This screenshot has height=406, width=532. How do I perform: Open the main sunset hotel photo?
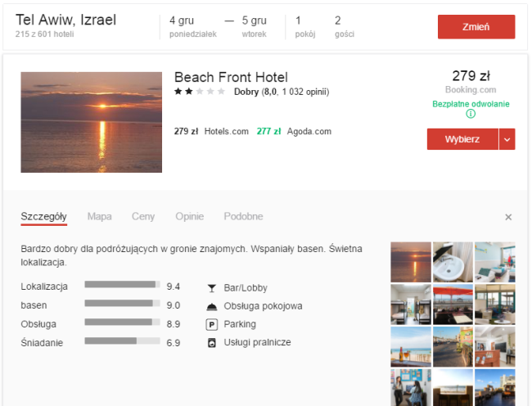[91, 122]
